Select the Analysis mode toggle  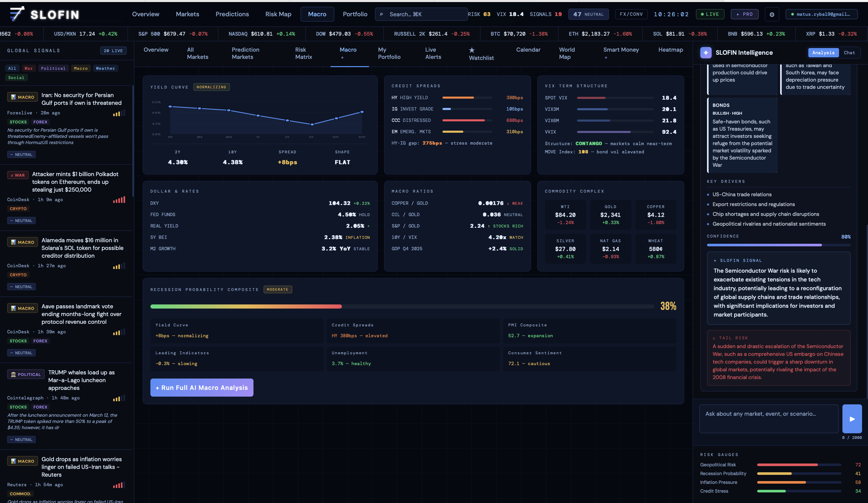pos(823,53)
